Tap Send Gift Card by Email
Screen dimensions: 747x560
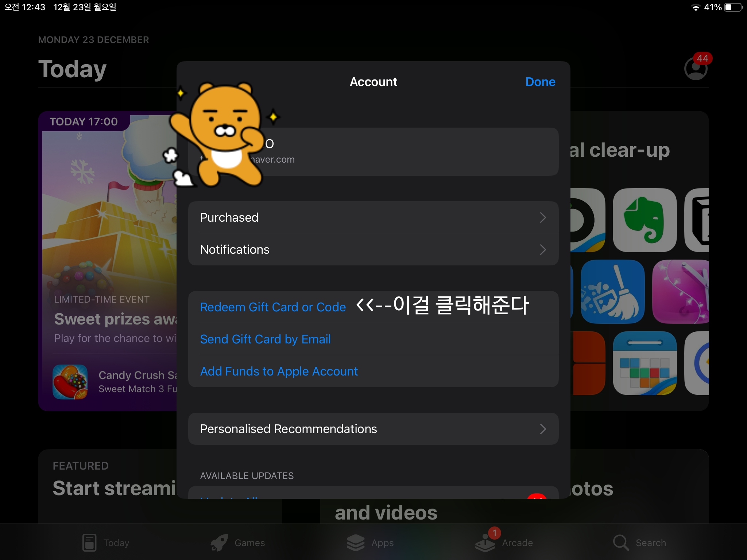[265, 339]
